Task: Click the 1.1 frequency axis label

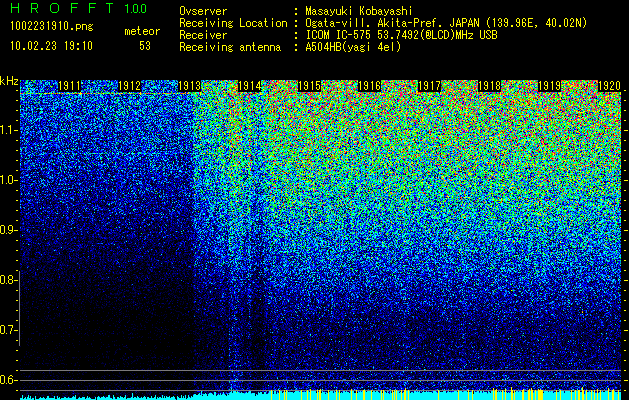Action: point(7,130)
